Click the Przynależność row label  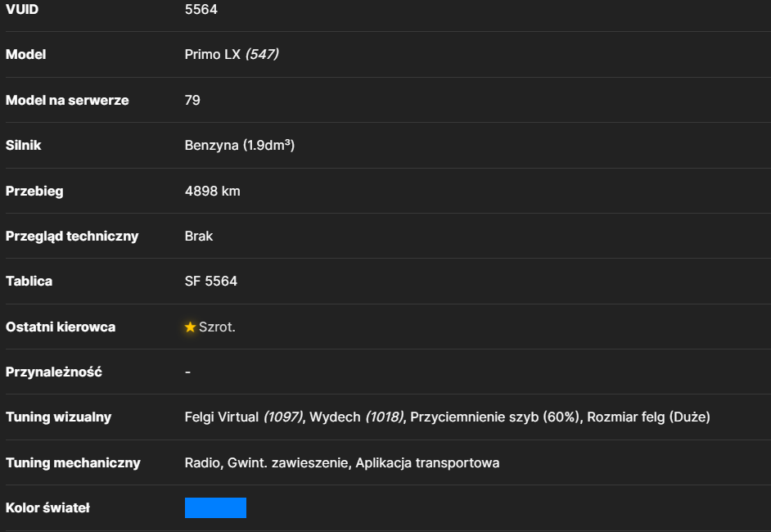point(53,372)
